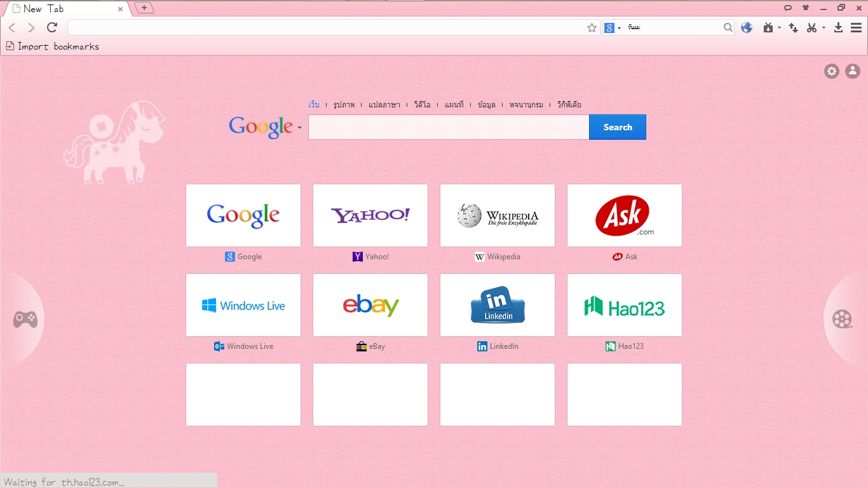Click the Yahoo! text label under tile
Viewport: 868px width, 488px height.
point(377,257)
